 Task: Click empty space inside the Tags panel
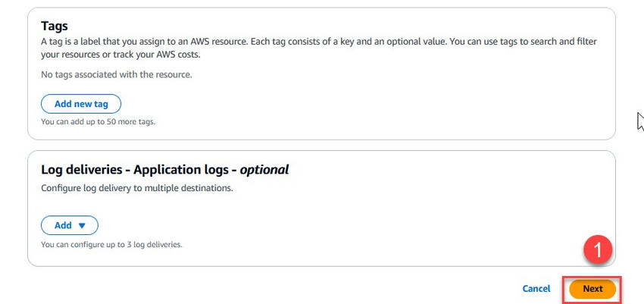[x=379, y=99]
